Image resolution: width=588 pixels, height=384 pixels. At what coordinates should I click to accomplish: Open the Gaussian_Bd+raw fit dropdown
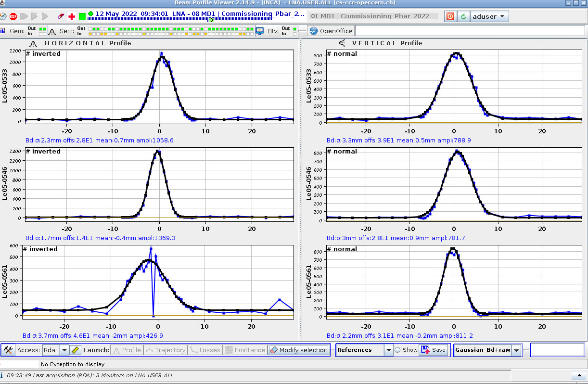tap(516, 350)
